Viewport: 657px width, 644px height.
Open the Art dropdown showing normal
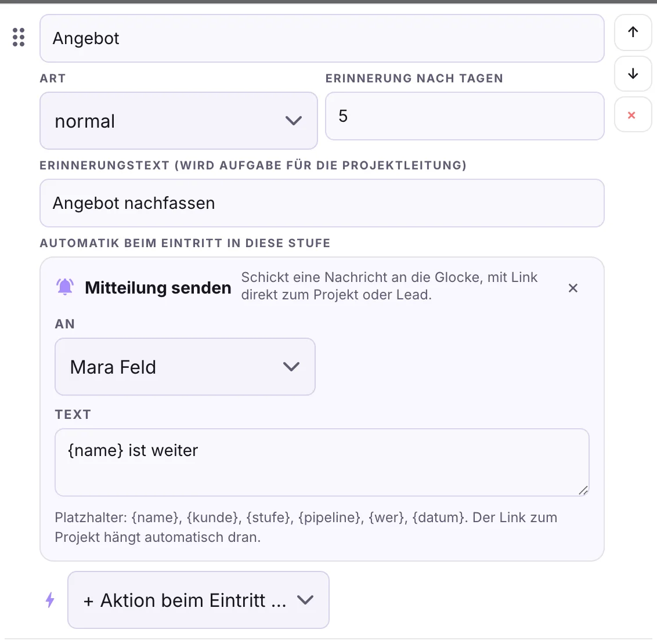[179, 121]
